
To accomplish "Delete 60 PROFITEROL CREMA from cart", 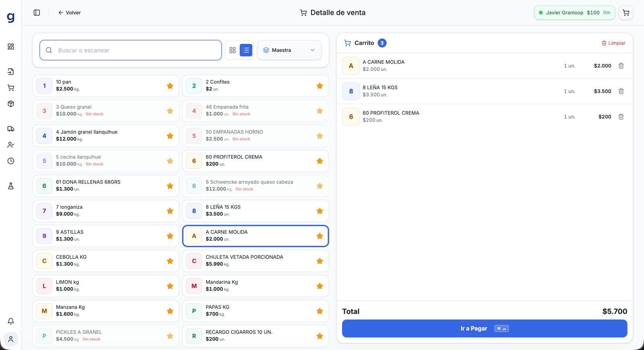I will point(621,117).
